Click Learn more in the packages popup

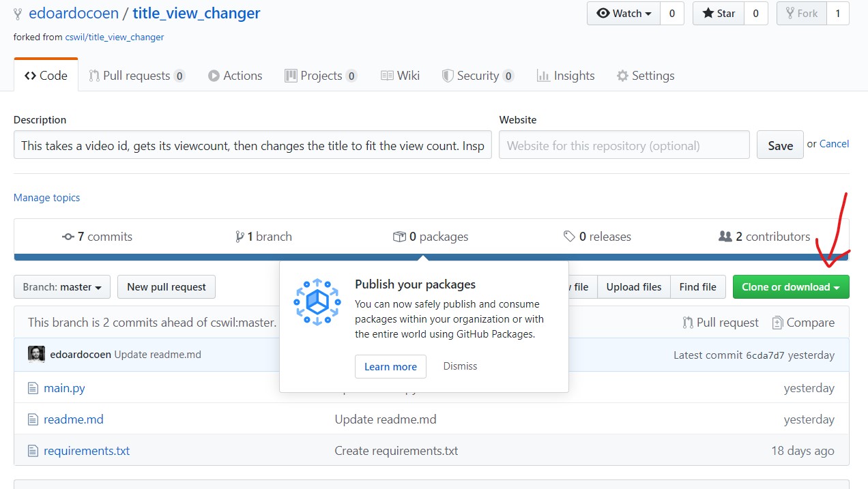tap(390, 367)
